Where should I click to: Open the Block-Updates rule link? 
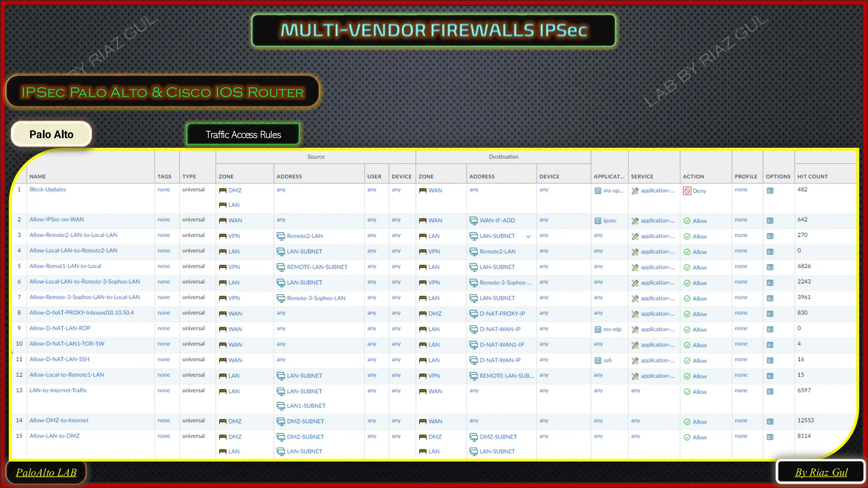48,189
